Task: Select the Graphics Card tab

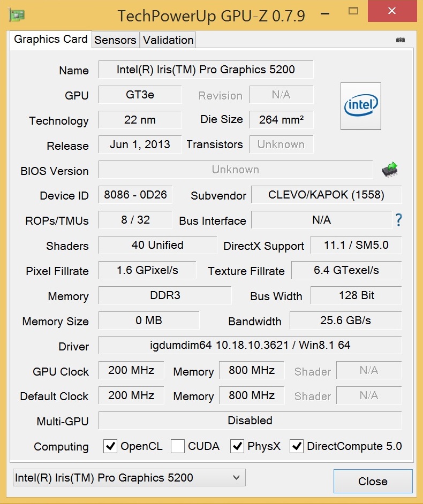Action: click(51, 39)
